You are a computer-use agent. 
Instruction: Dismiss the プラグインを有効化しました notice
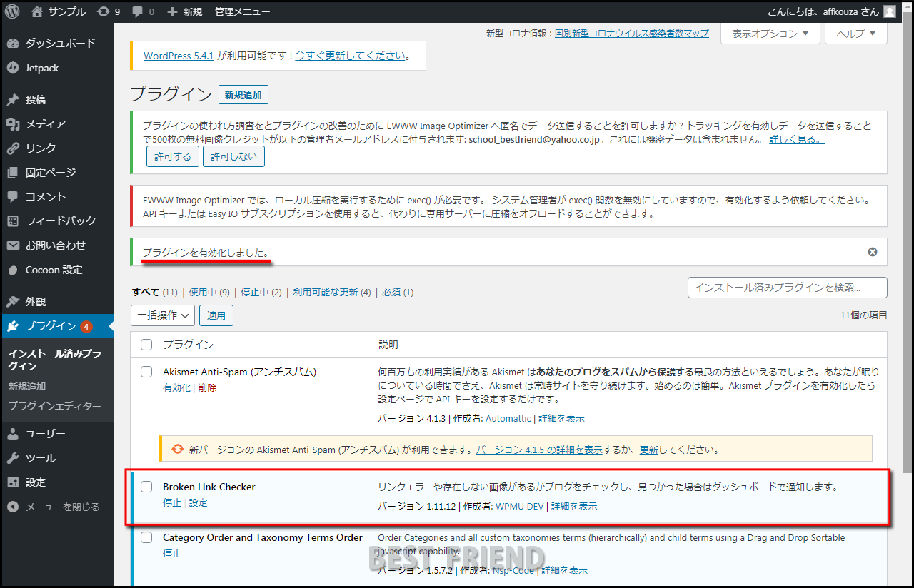[x=873, y=252]
